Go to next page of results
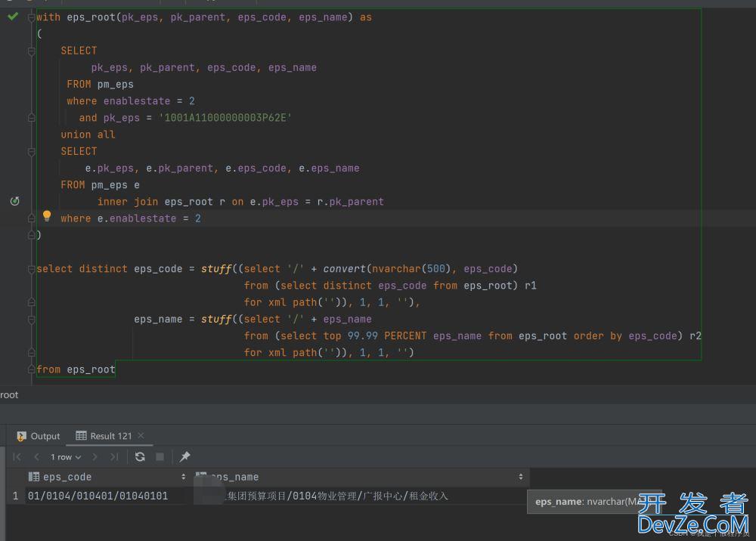756x541 pixels. click(x=94, y=456)
